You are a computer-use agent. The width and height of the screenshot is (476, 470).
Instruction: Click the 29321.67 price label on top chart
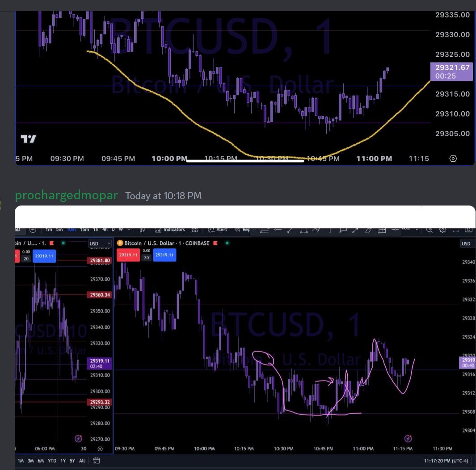451,71
